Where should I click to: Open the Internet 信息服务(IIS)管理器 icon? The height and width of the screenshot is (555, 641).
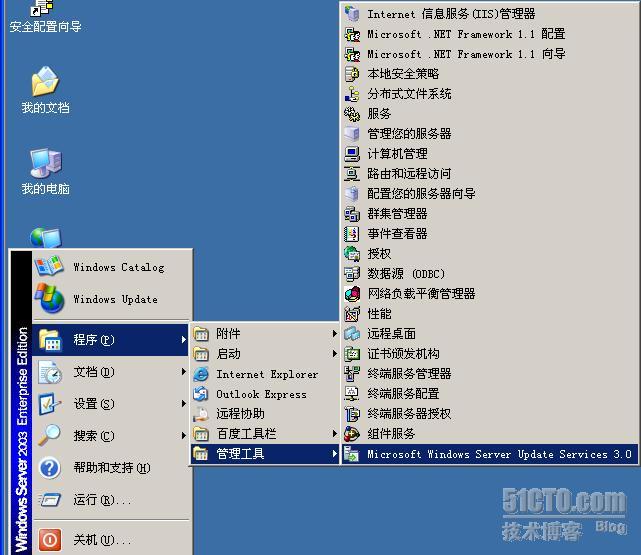[352, 14]
